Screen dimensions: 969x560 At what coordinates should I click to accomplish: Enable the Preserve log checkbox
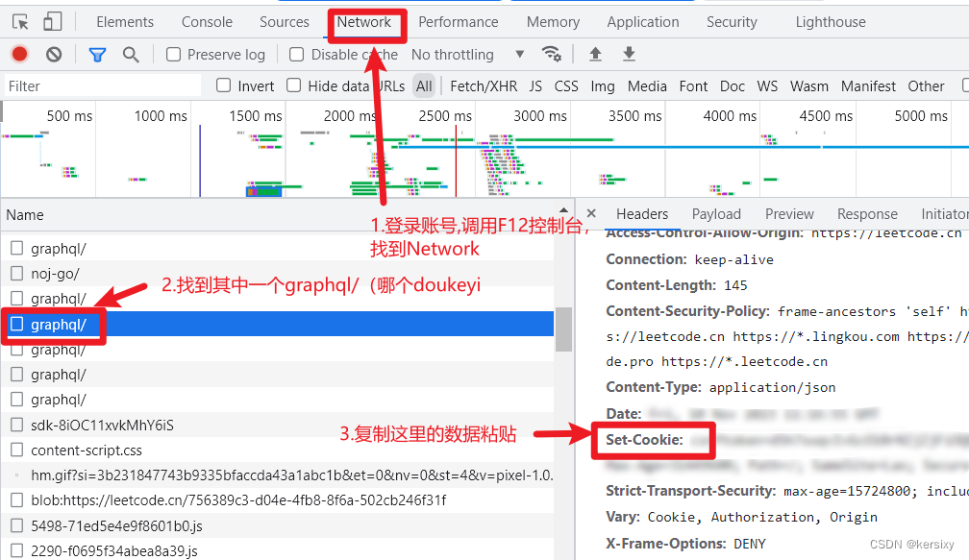[x=174, y=54]
